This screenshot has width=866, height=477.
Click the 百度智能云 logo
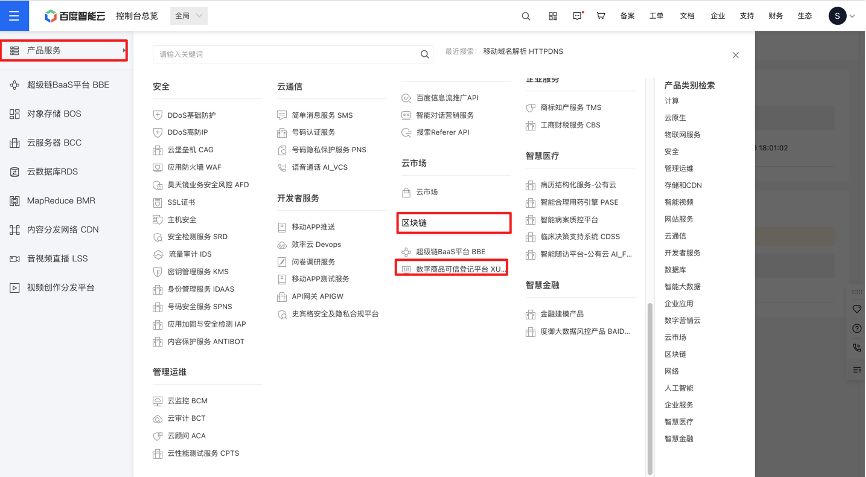75,16
